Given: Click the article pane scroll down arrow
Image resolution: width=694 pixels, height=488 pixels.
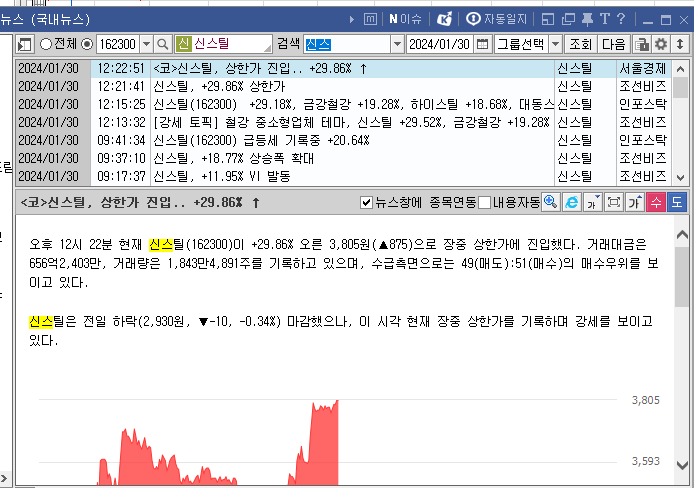Looking at the screenshot, I should (682, 465).
